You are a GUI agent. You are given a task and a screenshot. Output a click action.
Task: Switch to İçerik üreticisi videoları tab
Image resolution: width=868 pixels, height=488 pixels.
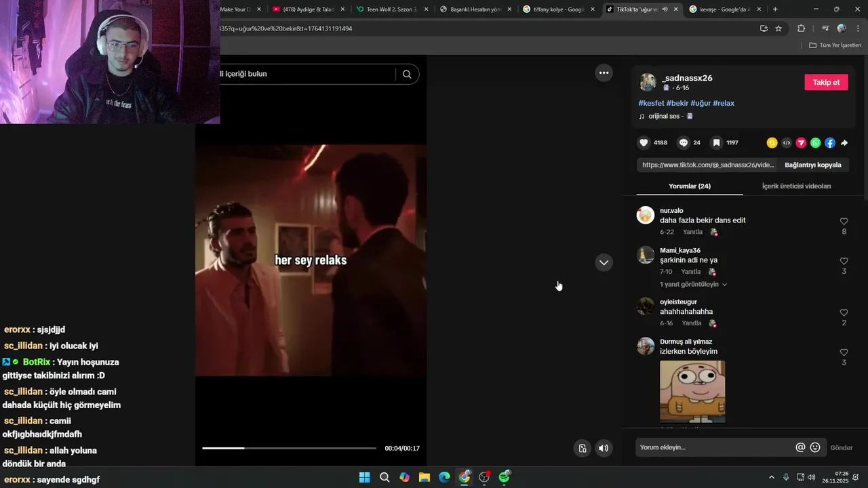(x=796, y=186)
